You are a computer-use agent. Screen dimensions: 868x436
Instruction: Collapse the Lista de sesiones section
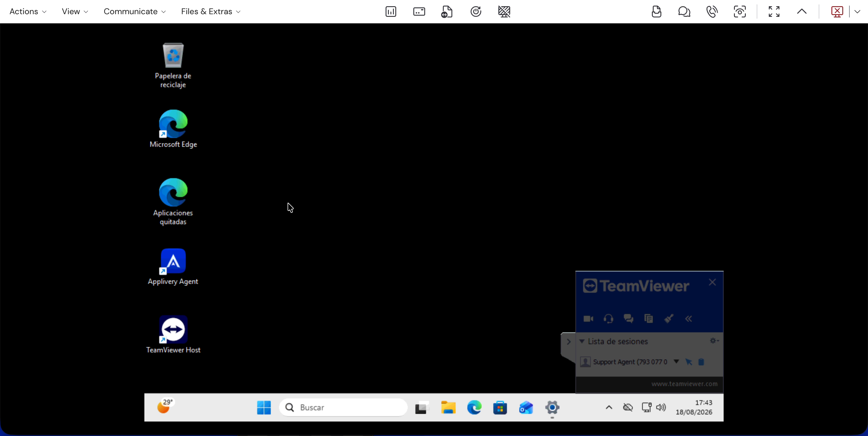click(x=582, y=341)
